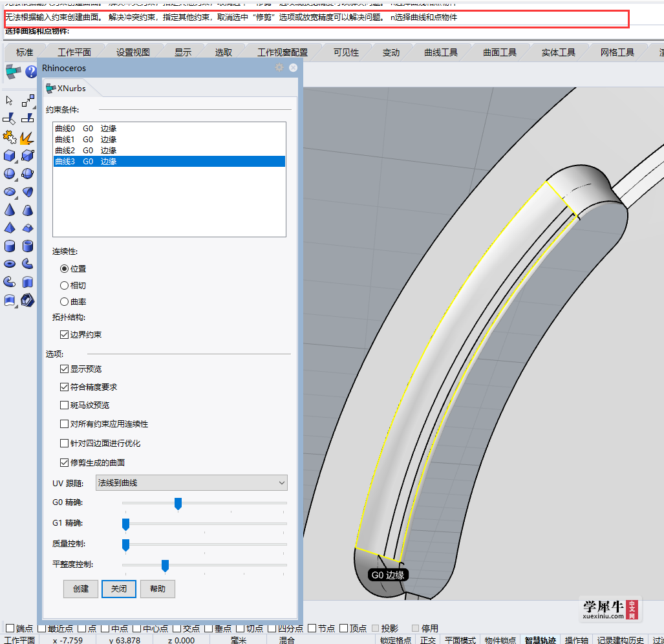Uncheck the 修剪生成的曲面 checkbox

(x=65, y=463)
